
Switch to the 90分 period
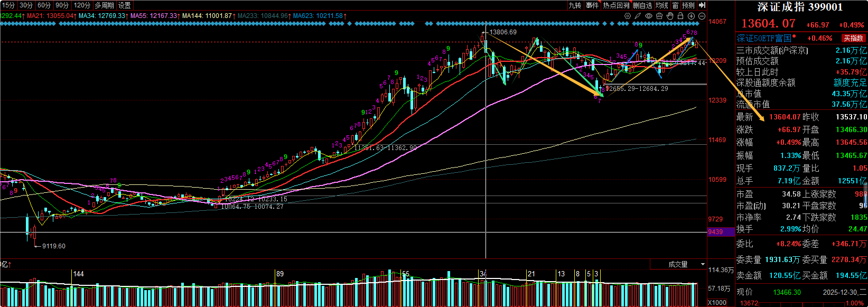(62, 5)
